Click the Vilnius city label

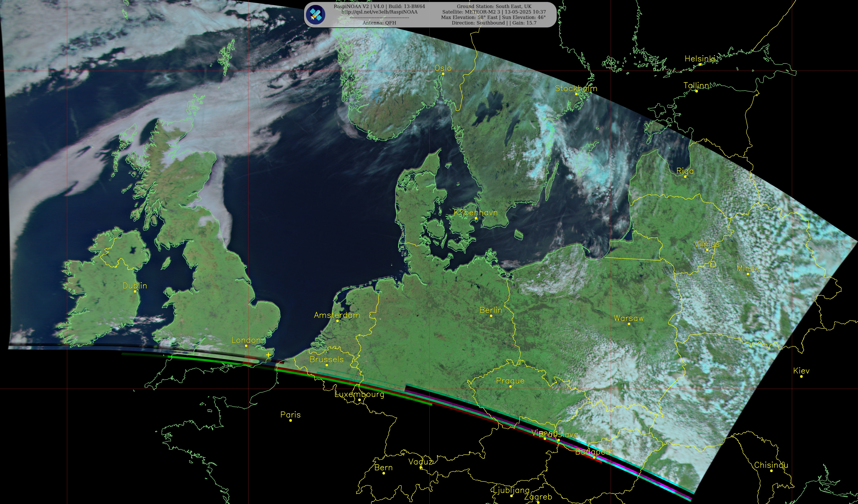coord(707,244)
